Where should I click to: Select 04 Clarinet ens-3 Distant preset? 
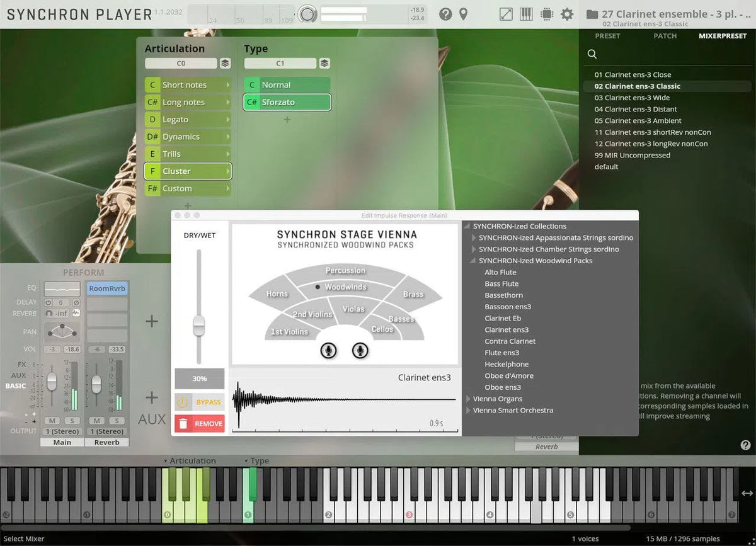(636, 109)
